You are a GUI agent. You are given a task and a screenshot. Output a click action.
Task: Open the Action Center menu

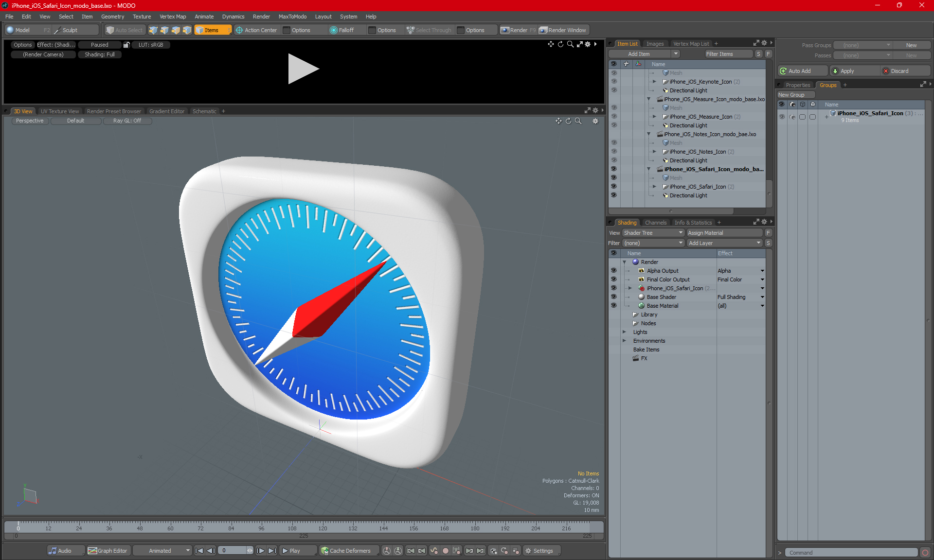256,30
